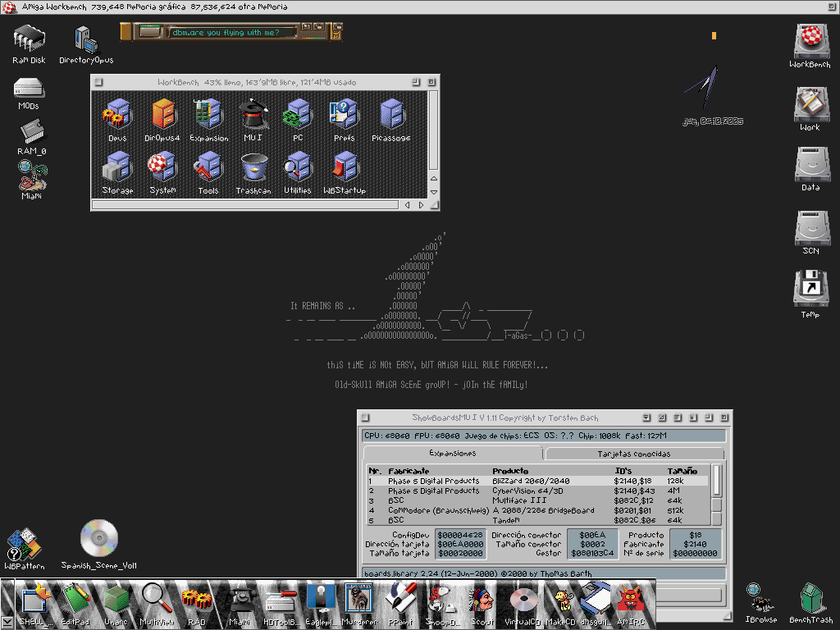The height and width of the screenshot is (630, 840).
Task: Open the Storage drawer
Action: 117,172
